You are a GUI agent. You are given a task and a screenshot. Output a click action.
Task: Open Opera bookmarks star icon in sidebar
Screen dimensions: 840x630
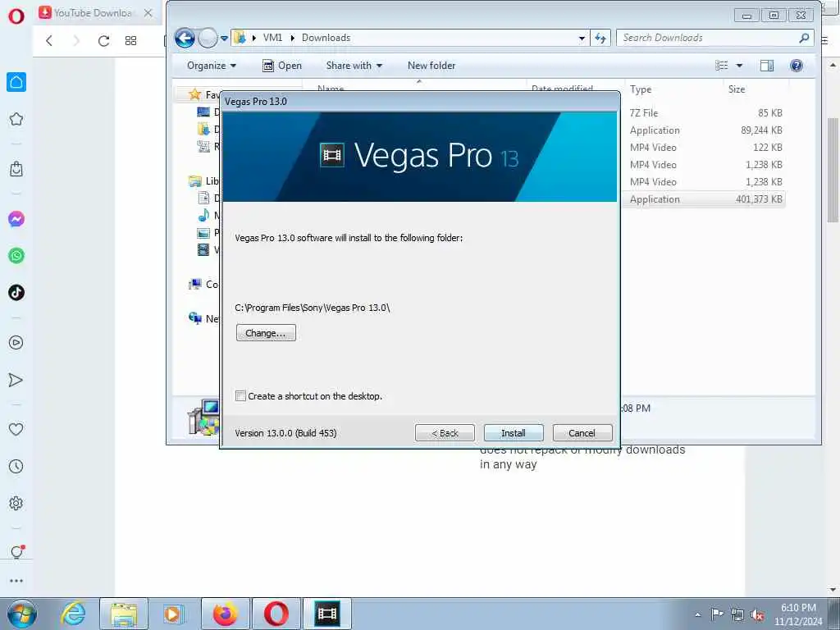tap(16, 119)
